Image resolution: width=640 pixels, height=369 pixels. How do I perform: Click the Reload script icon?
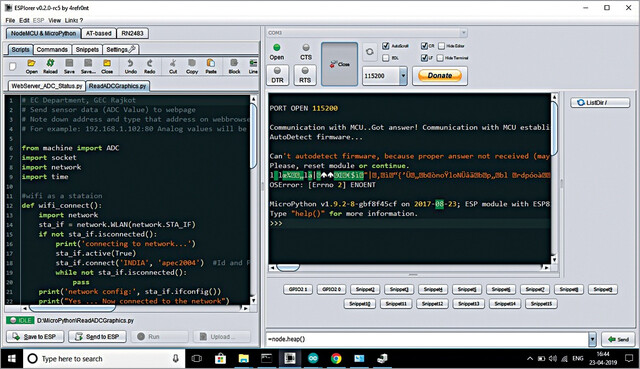tap(50, 66)
